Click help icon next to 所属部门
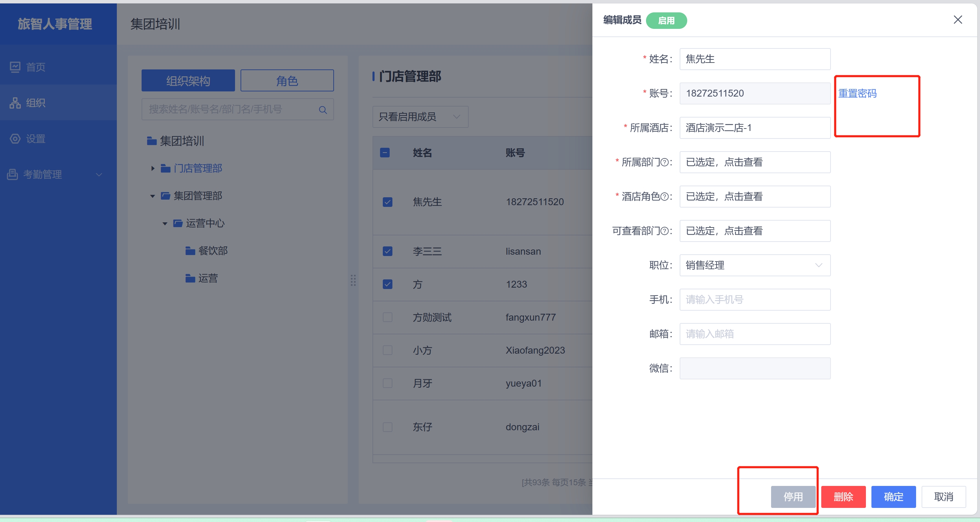The width and height of the screenshot is (980, 522). (x=664, y=163)
